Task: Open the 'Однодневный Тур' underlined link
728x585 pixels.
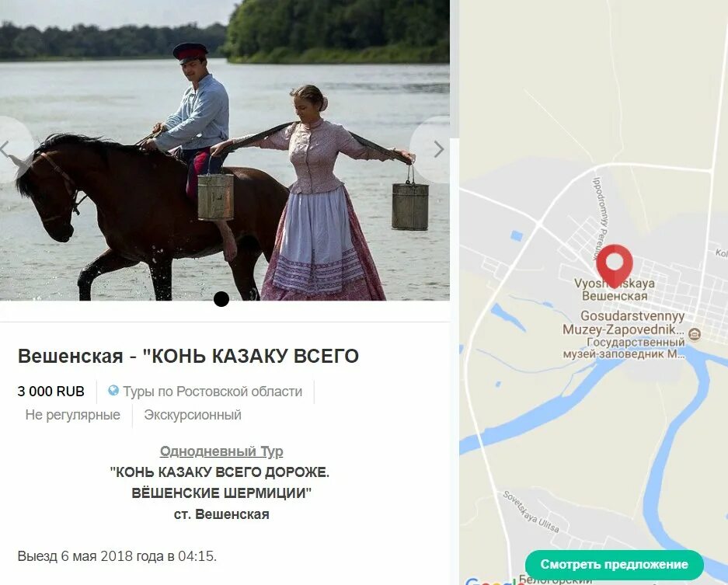Action: pos(221,451)
